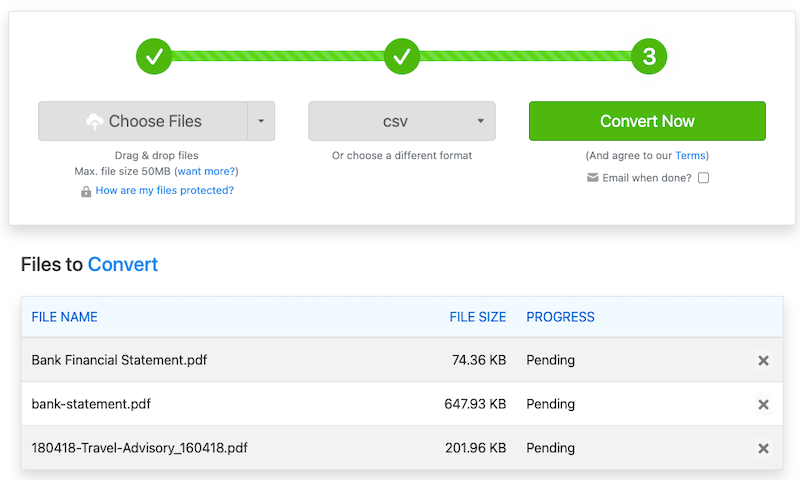800x480 pixels.
Task: Select the bank-statement.pdf file name
Action: [91, 404]
